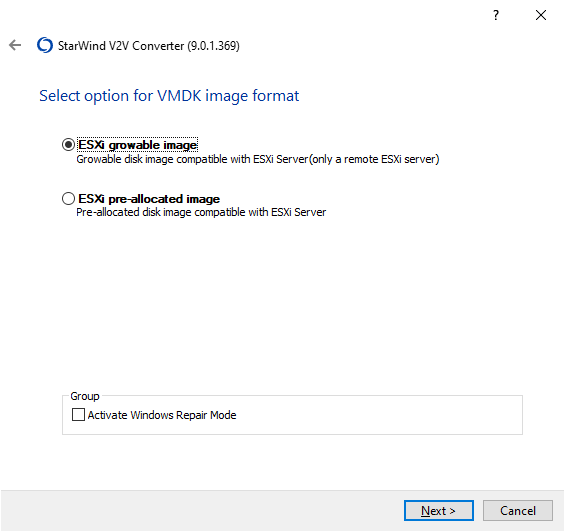Close the V2V Converter wizard window
Image resolution: width=565 pixels, height=532 pixels.
pyautogui.click(x=540, y=15)
